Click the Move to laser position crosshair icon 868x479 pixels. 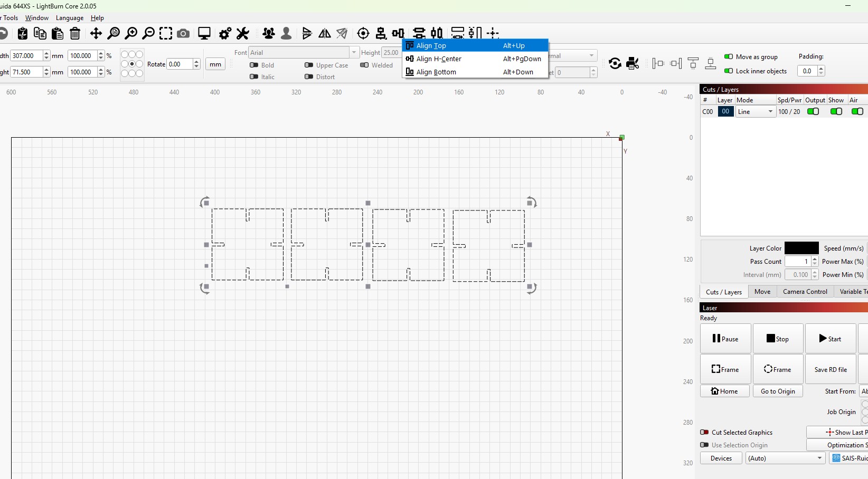click(x=493, y=34)
